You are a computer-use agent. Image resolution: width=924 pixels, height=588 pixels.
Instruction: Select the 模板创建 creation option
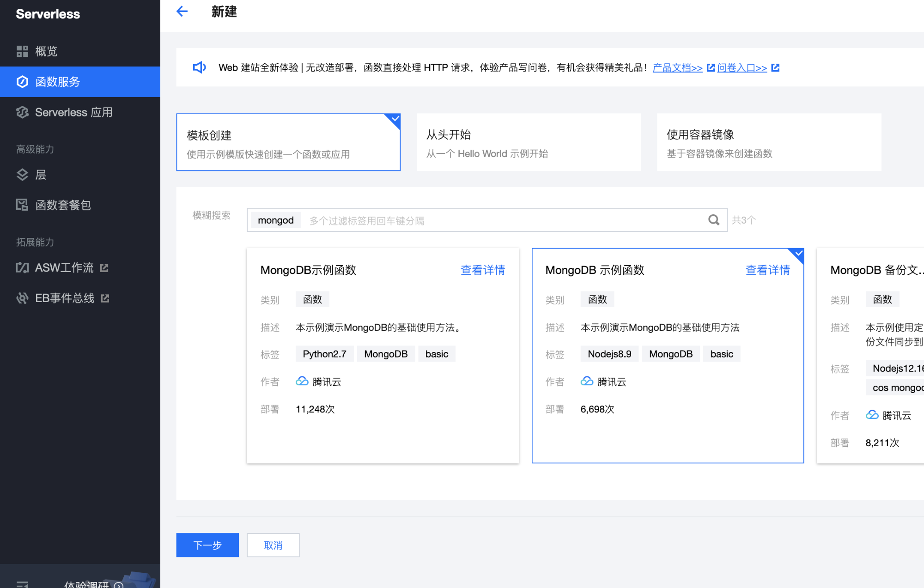pyautogui.click(x=288, y=142)
